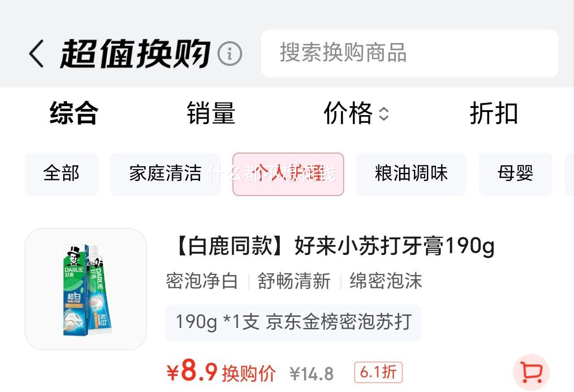Focus the 搜索换购商品 search field
574x392 pixels.
click(410, 53)
